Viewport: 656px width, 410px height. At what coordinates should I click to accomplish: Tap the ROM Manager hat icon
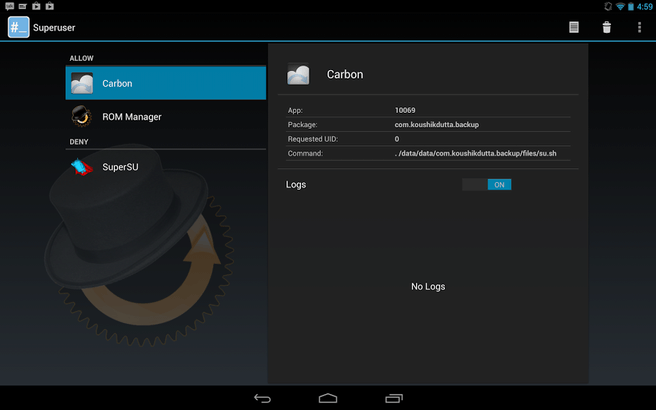[x=82, y=116]
